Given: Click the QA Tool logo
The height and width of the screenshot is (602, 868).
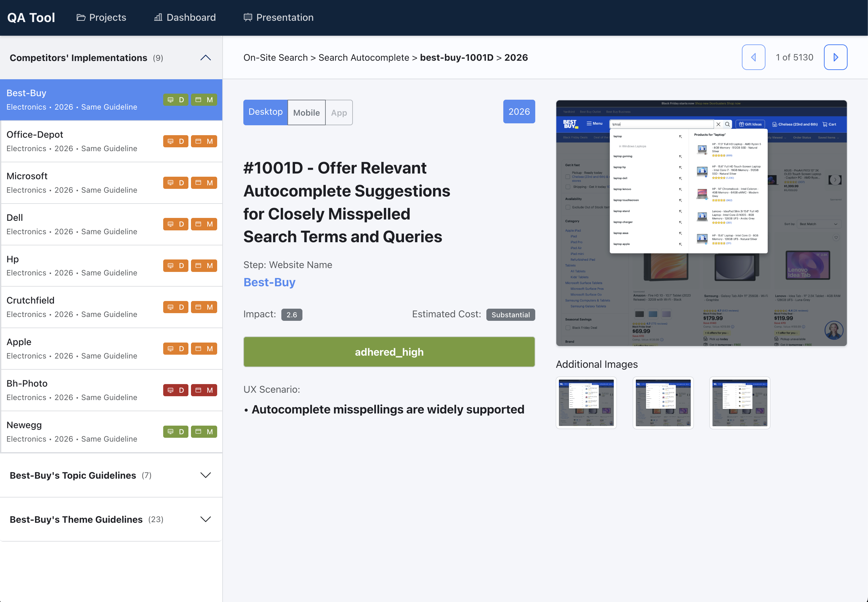Looking at the screenshot, I should tap(31, 18).
